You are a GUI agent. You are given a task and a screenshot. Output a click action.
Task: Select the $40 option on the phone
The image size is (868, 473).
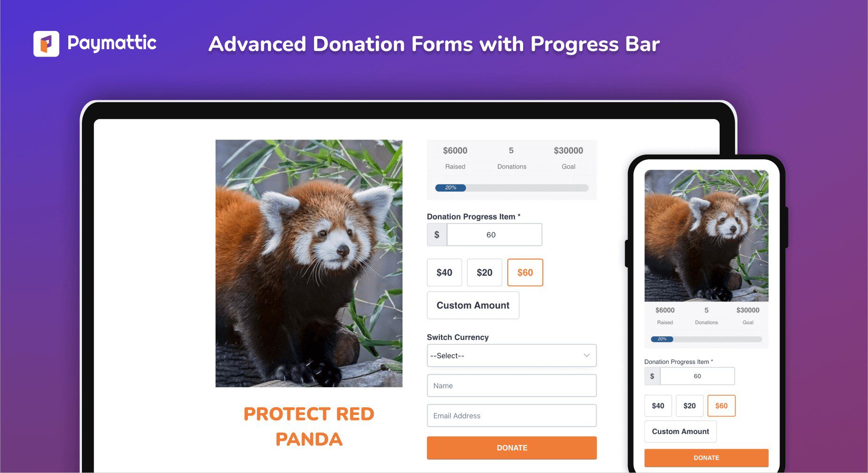(x=658, y=406)
